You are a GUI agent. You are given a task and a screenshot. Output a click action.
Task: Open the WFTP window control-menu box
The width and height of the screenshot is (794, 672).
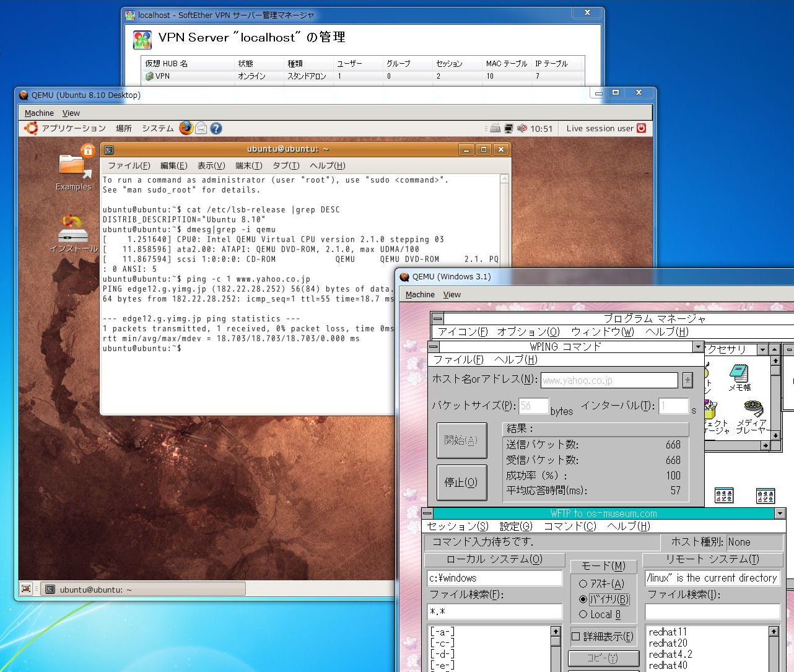(427, 513)
